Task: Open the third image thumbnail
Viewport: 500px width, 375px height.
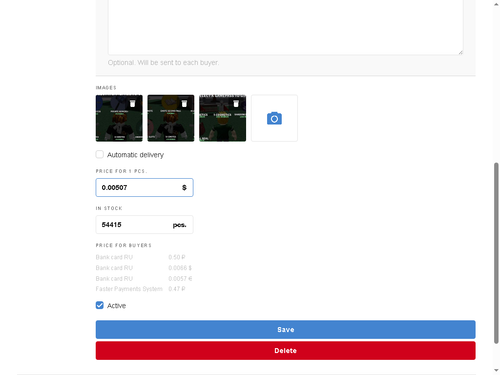Action: coord(223,118)
